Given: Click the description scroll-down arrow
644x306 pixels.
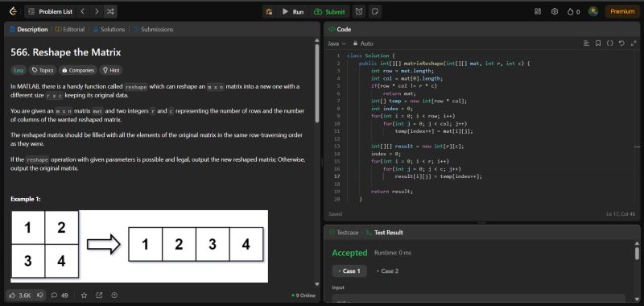Looking at the screenshot, I should tap(316, 283).
